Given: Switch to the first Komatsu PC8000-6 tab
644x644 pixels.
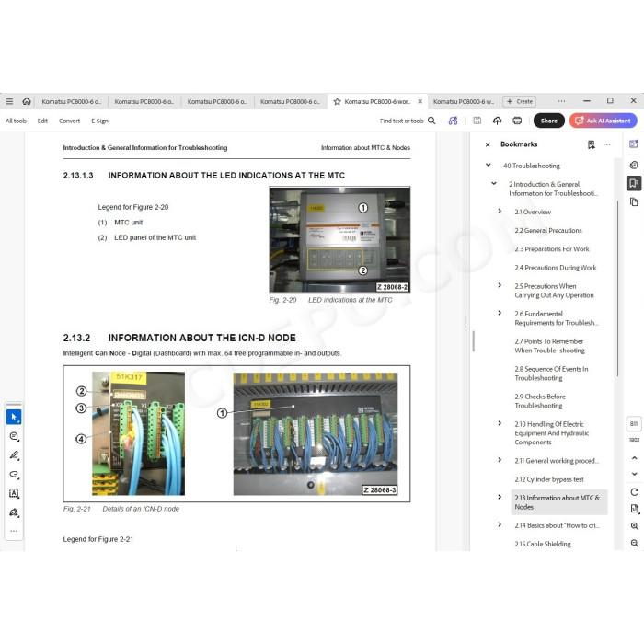Looking at the screenshot, I should click(x=71, y=101).
